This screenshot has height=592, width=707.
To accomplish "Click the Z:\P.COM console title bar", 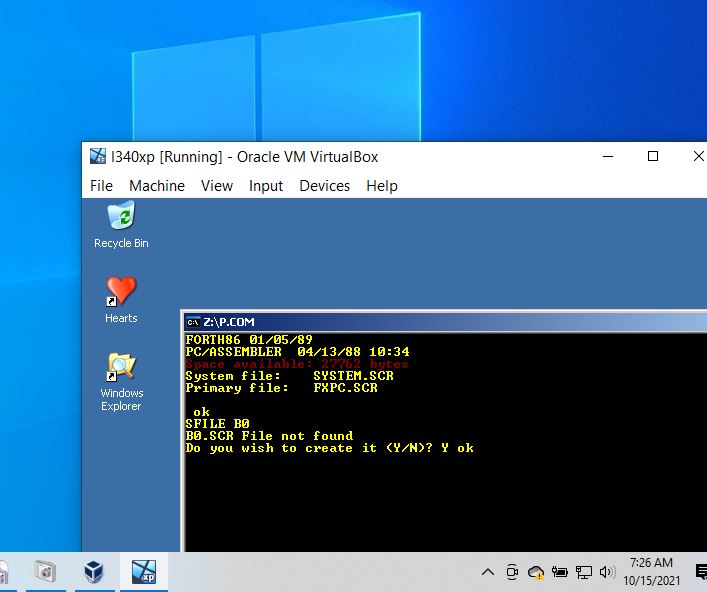I will [445, 322].
